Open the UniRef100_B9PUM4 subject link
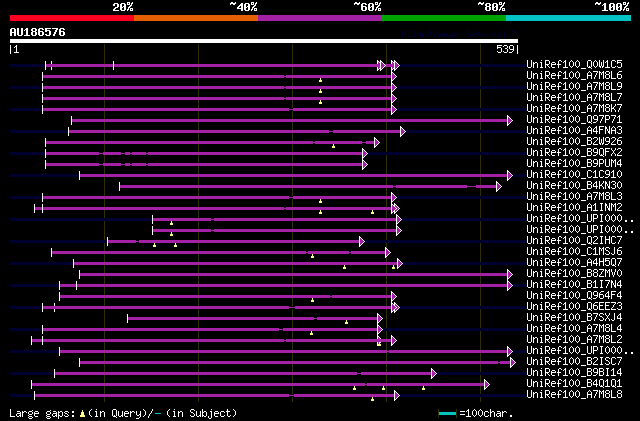 coord(574,164)
